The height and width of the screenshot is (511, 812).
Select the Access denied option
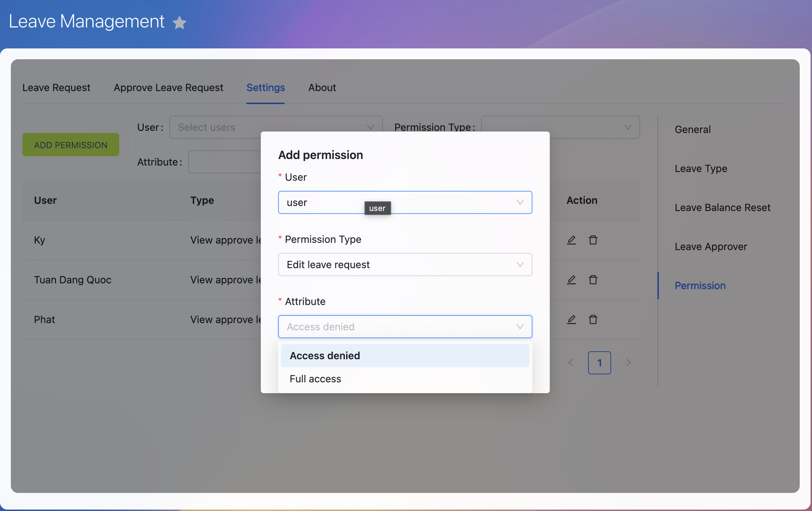pos(325,356)
